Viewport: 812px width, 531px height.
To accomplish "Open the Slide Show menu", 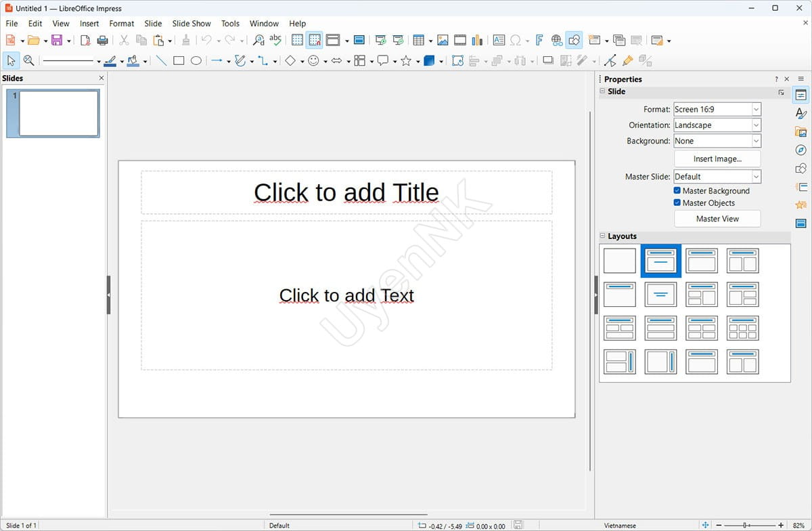I will [x=191, y=23].
